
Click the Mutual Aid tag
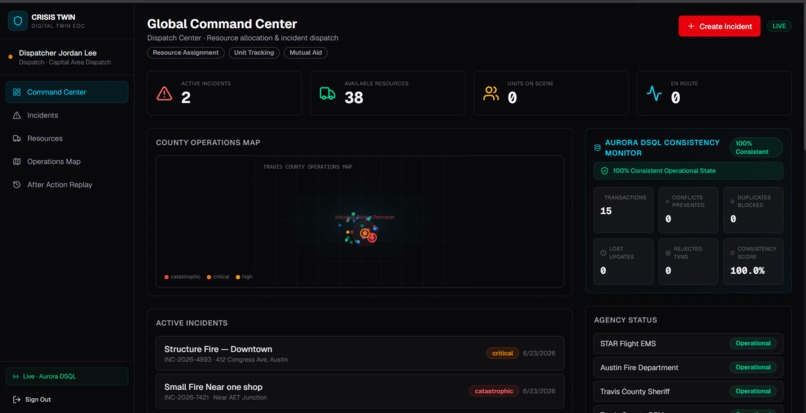(305, 53)
